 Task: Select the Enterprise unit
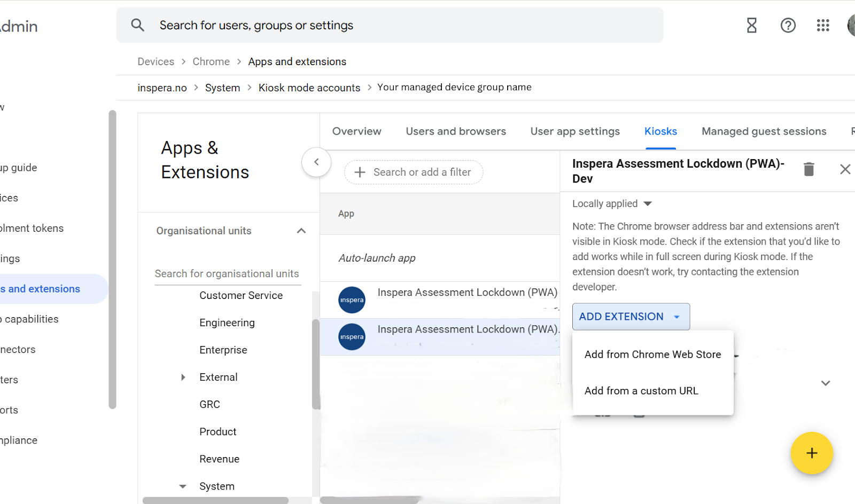click(x=223, y=350)
